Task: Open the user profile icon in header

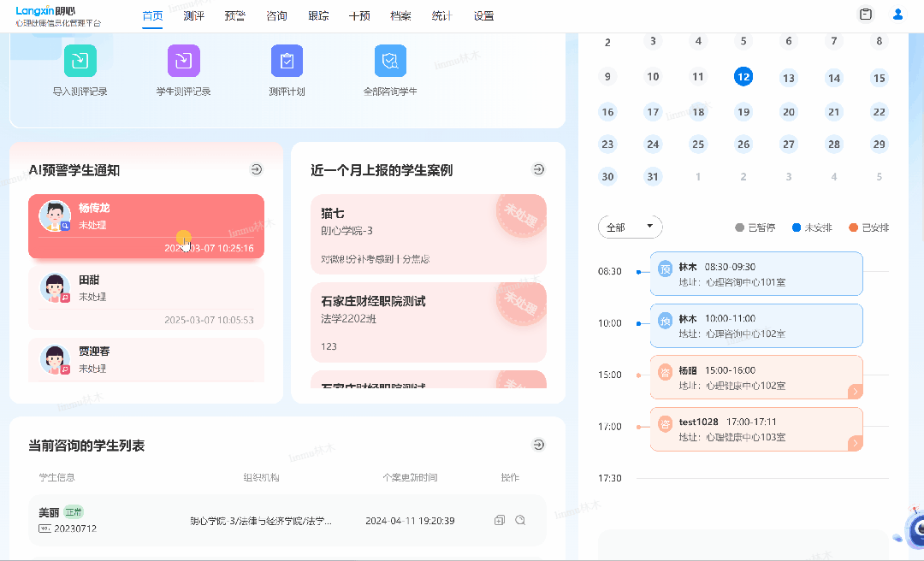Action: tap(897, 15)
